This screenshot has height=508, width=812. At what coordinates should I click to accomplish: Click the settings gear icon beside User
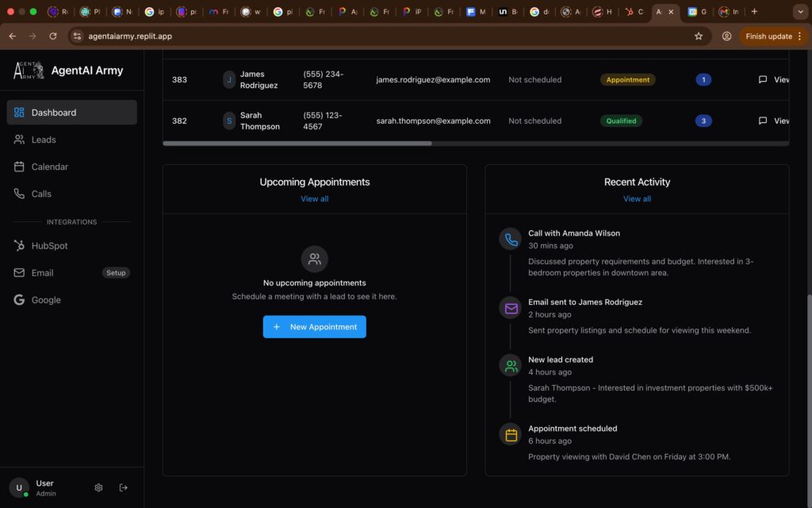[98, 487]
